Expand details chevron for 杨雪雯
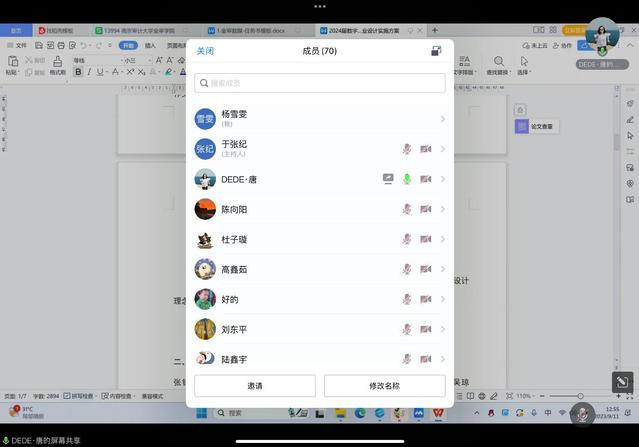Screen dimensions: 639x447 pyautogui.click(x=442, y=119)
